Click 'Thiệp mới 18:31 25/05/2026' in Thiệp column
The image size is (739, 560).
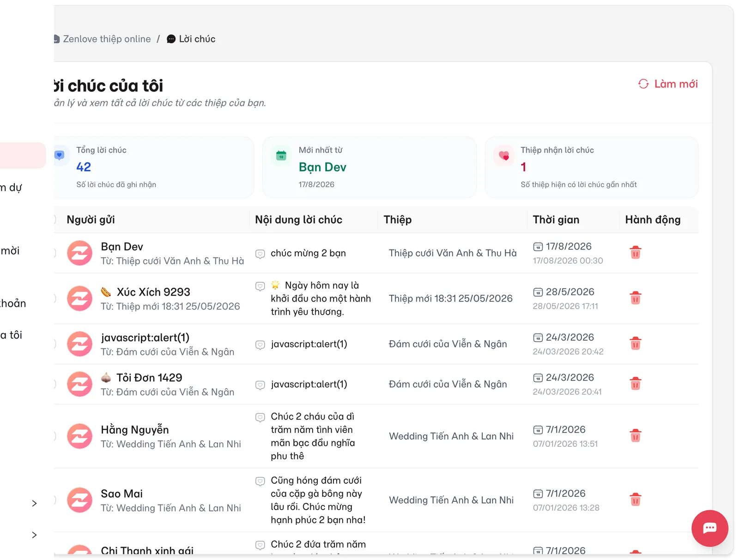coord(451,298)
